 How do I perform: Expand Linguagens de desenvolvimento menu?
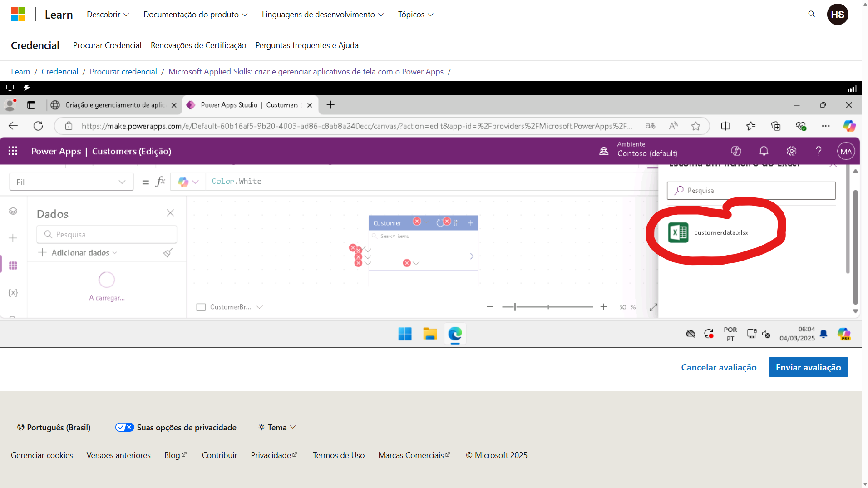[x=323, y=15]
